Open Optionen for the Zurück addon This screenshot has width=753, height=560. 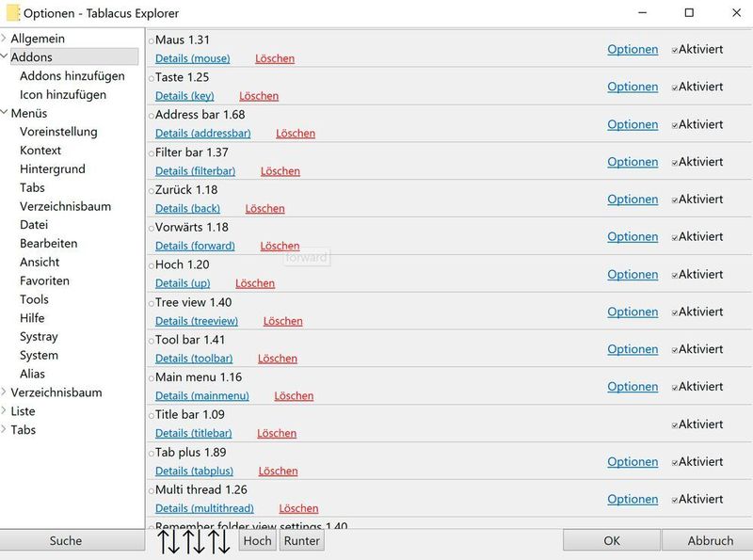(x=632, y=200)
